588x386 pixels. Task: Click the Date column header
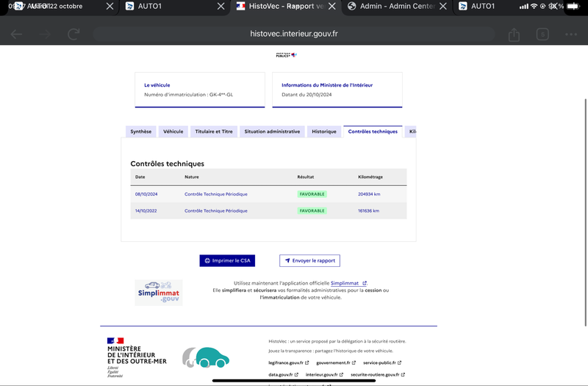pos(140,177)
